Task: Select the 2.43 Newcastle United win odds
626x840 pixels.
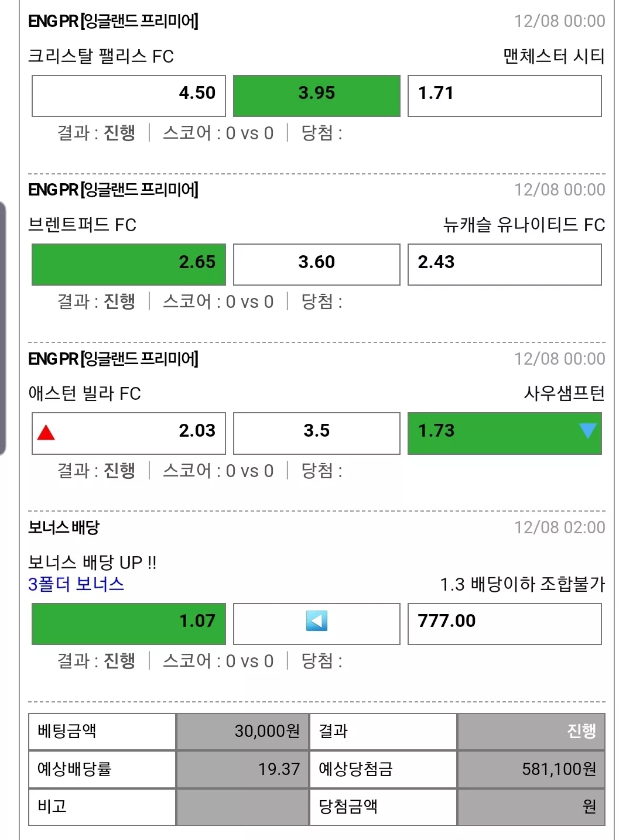Action: (x=505, y=265)
